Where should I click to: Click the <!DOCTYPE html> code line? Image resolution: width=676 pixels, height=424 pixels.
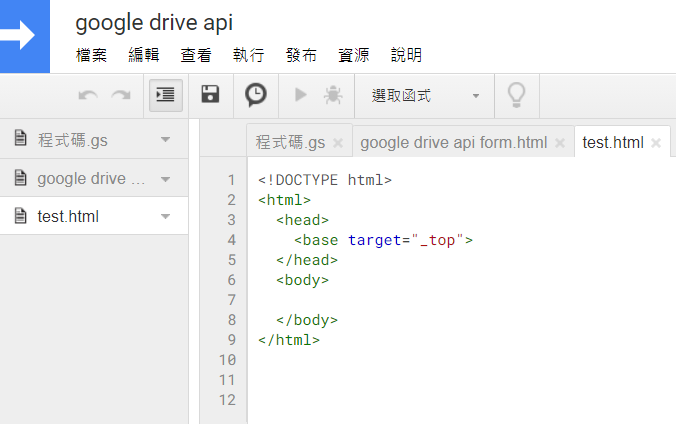(x=325, y=180)
